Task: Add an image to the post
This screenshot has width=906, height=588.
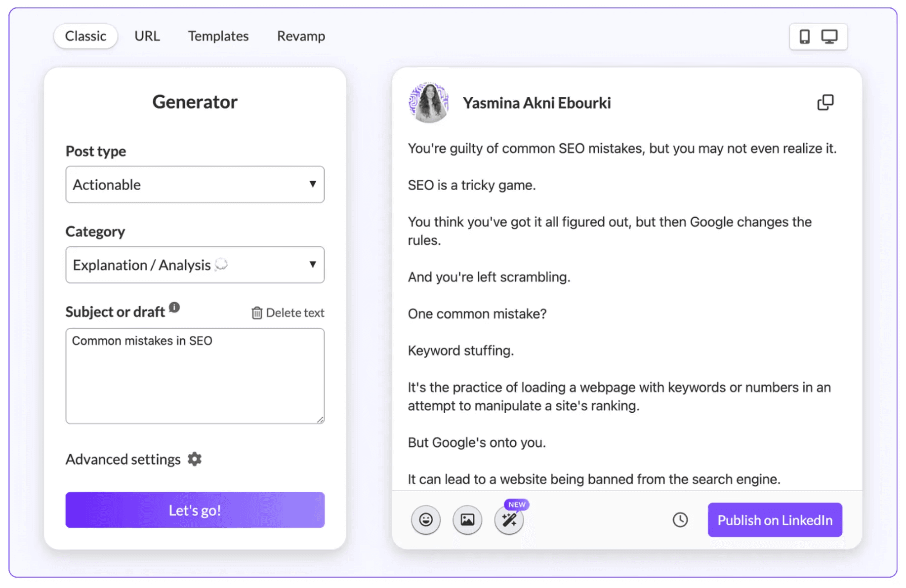Action: tap(467, 519)
